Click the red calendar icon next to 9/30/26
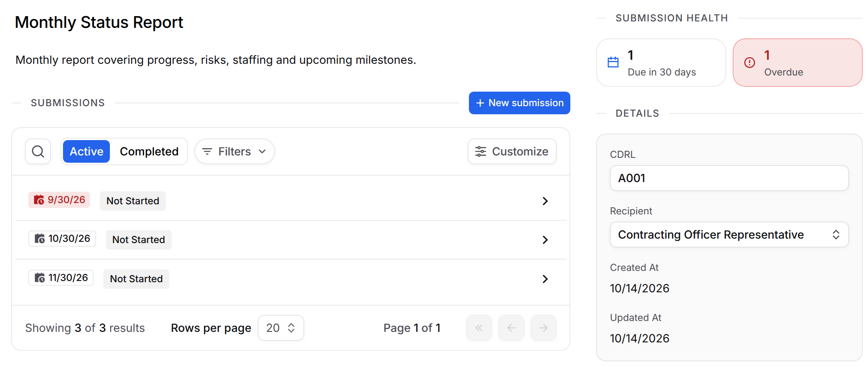 point(39,200)
